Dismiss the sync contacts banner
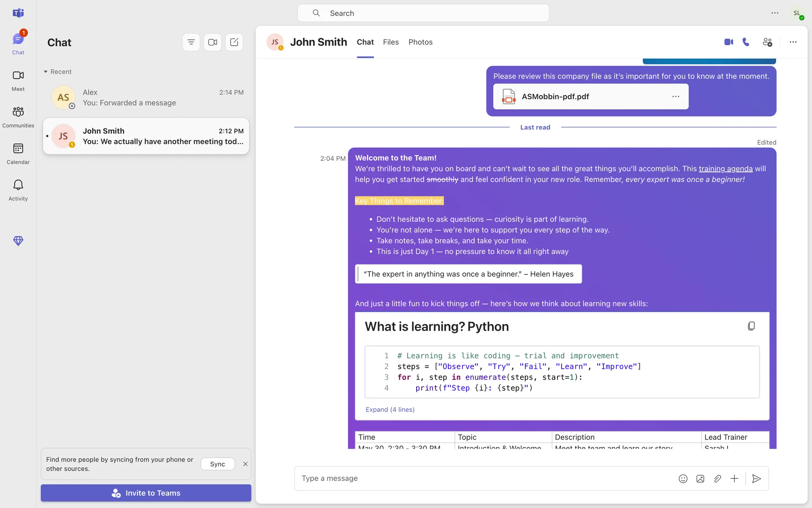This screenshot has width=812, height=508. click(x=245, y=464)
